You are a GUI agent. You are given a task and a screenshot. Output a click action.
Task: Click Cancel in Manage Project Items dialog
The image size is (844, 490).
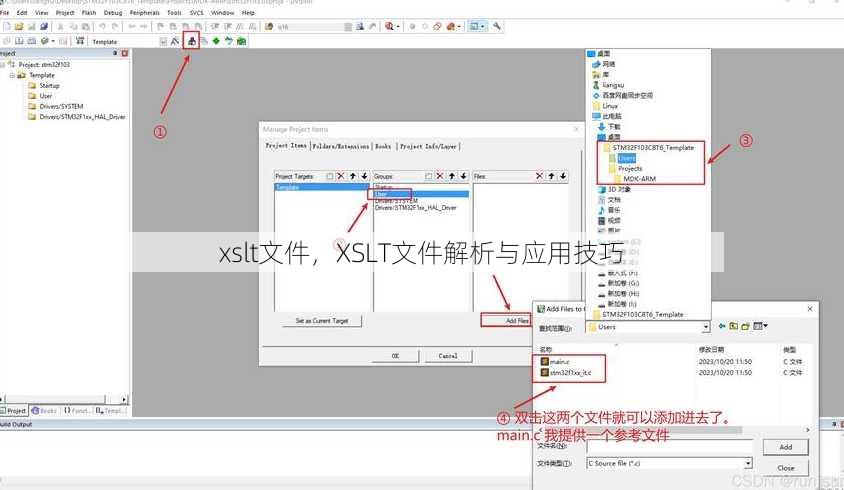[448, 356]
